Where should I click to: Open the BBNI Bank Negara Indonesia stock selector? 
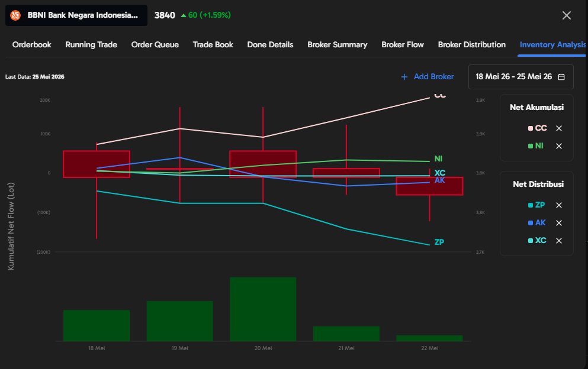pos(76,15)
